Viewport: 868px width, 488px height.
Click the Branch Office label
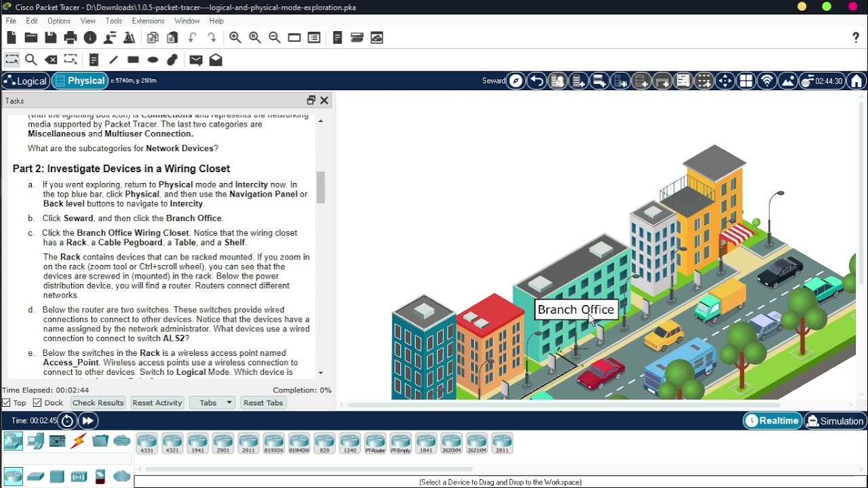[x=576, y=310]
